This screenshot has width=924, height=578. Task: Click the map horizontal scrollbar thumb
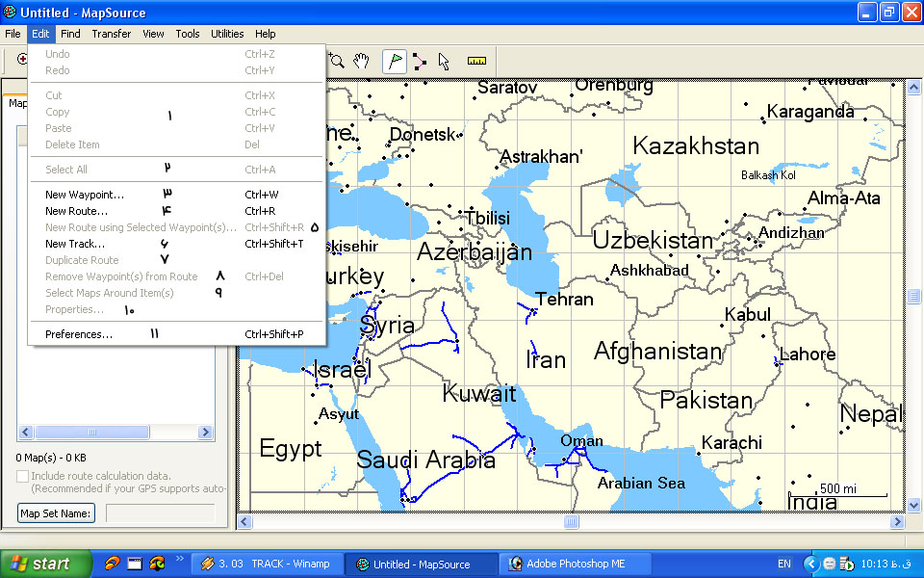tap(571, 522)
